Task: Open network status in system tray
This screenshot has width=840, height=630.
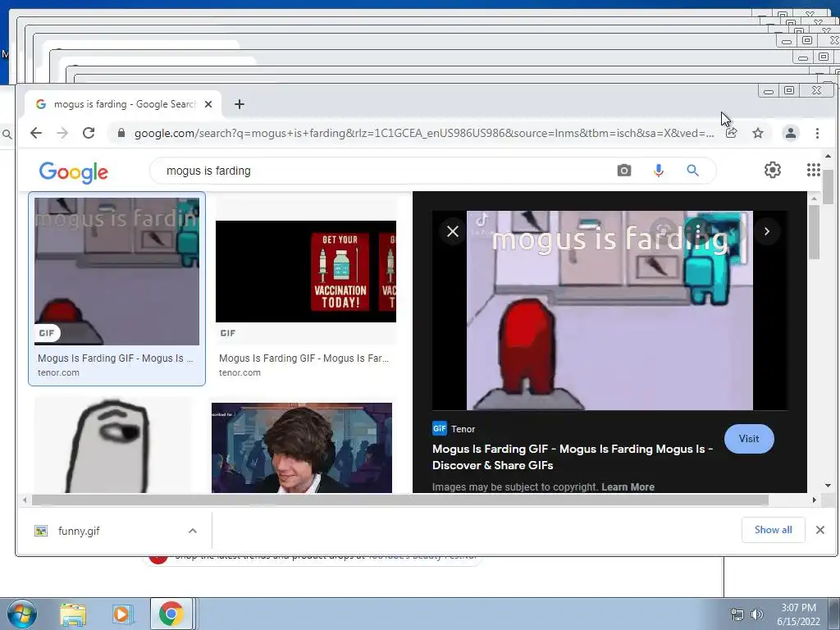Action: 737,614
